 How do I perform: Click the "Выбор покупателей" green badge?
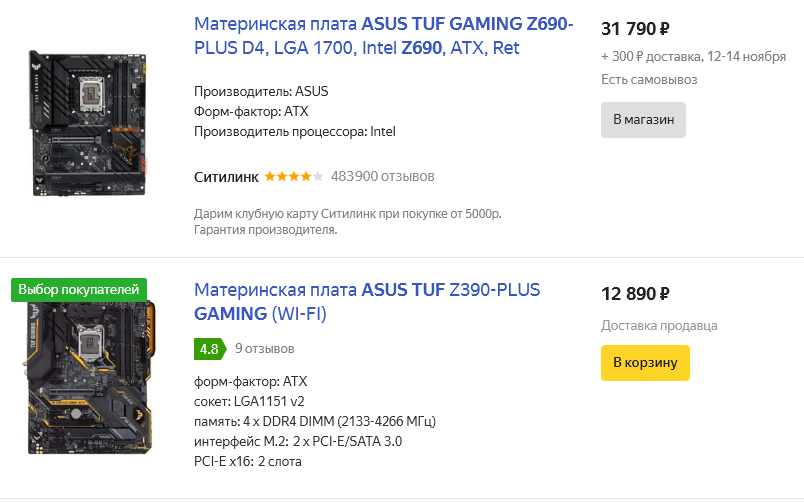[x=79, y=290]
